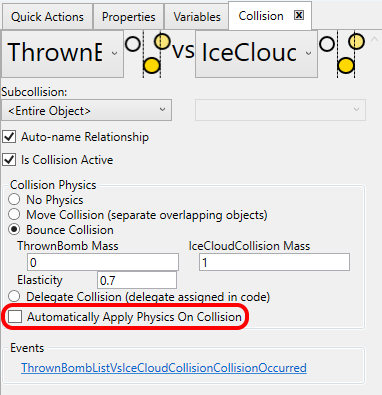Enable Automatically Apply Physics On Collision

point(15,317)
